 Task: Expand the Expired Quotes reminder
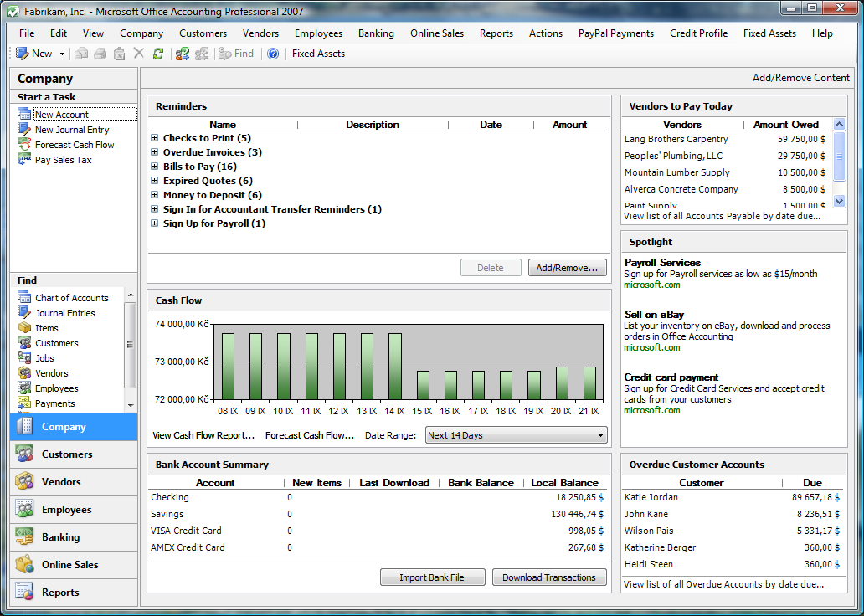click(155, 181)
